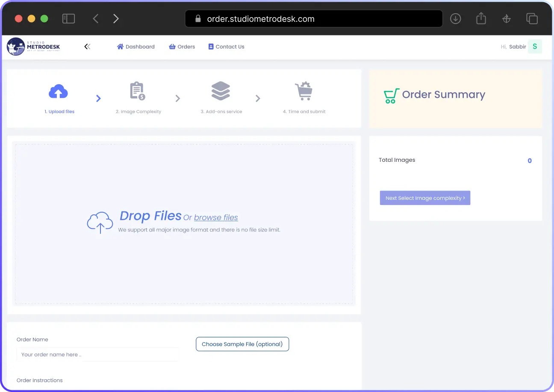Screen dimensions: 554x392
Task: Open the browser tab overview icon
Action: pos(532,19)
